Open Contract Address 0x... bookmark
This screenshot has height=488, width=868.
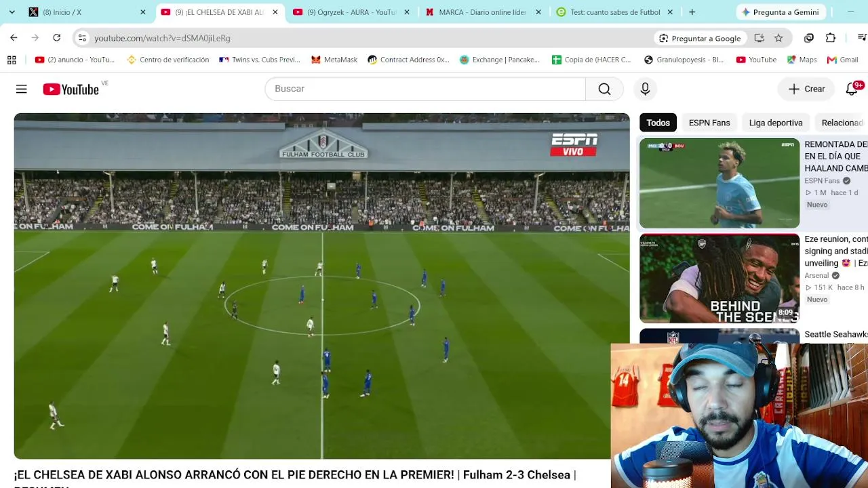(408, 60)
